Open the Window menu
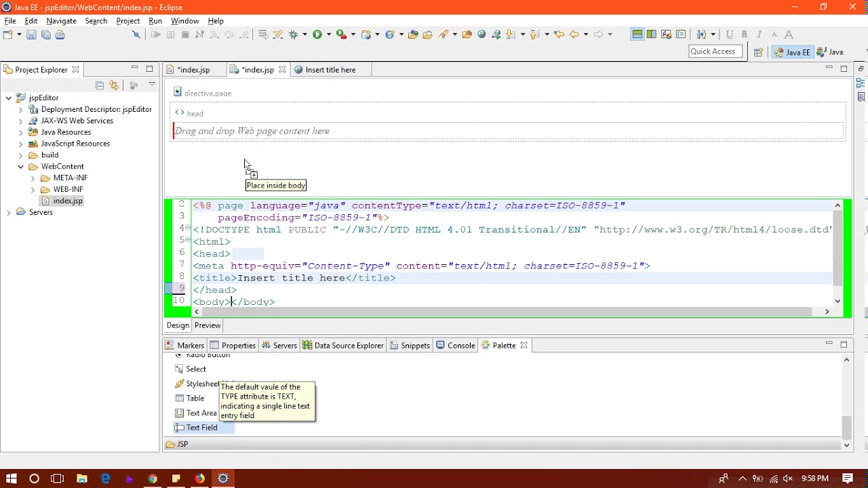The width and height of the screenshot is (868, 488). coord(184,21)
